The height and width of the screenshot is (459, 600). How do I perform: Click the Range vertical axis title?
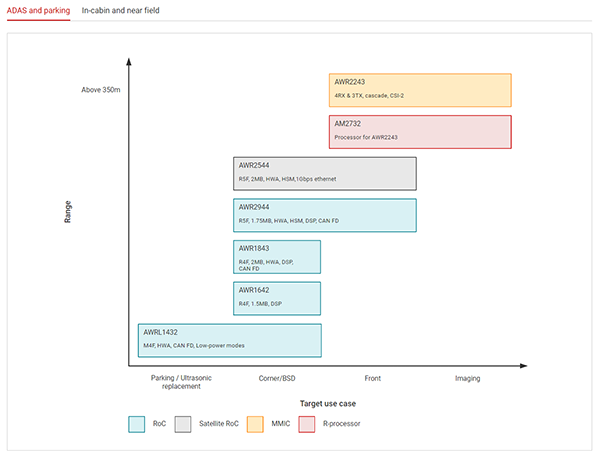[67, 211]
